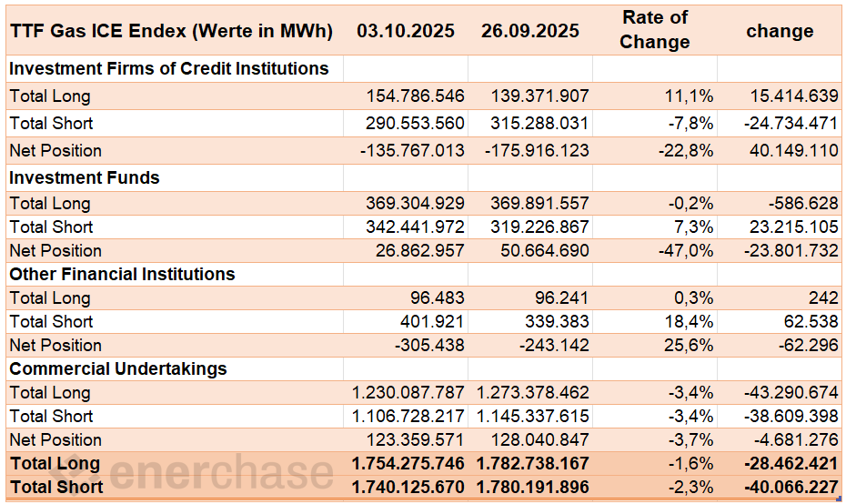The image size is (846, 504).
Task: Select the 18,4% rate cell
Action: click(689, 322)
